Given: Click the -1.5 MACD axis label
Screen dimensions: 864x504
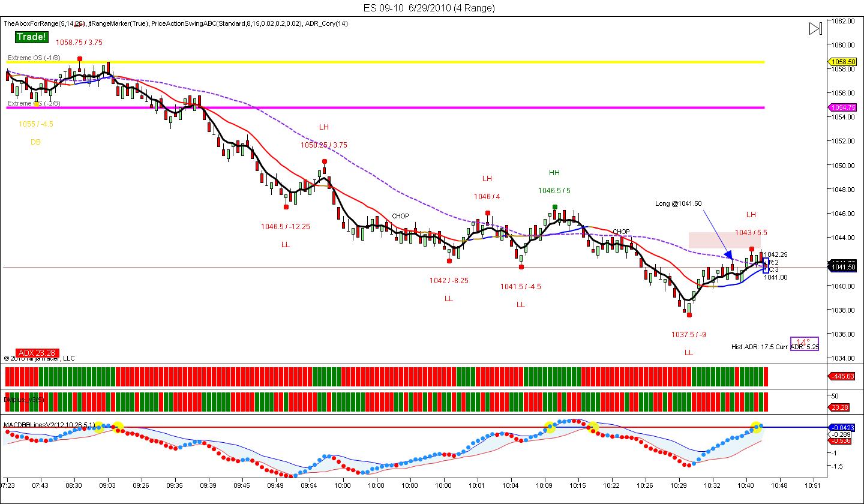Looking at the screenshot, I should coord(836,466).
